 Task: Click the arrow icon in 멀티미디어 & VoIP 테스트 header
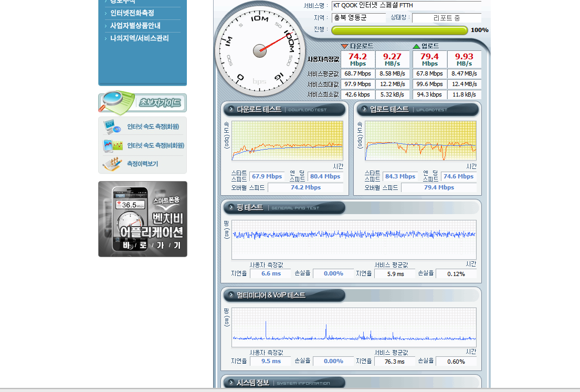tap(231, 295)
